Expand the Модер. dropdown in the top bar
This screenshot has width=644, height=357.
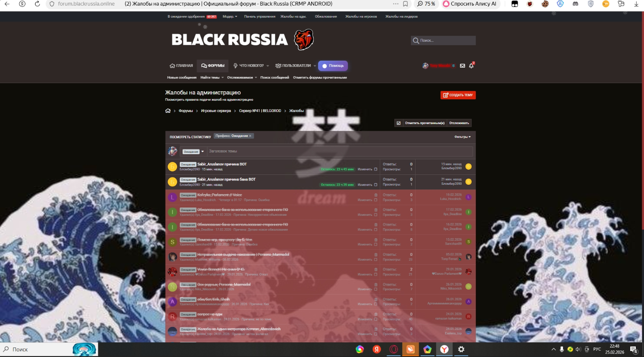(x=230, y=17)
